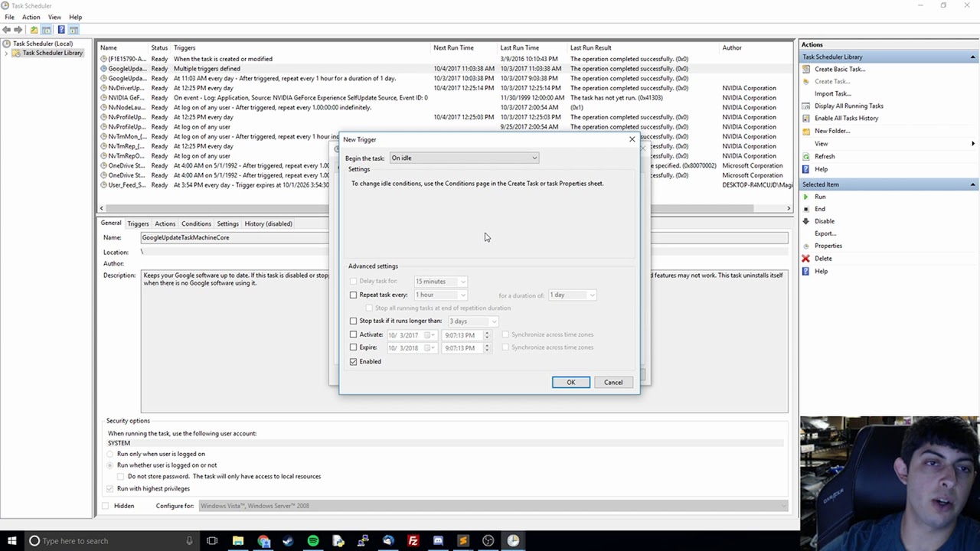Open the View menu in menu bar
Screen dimensions: 980x551
[x=54, y=17]
